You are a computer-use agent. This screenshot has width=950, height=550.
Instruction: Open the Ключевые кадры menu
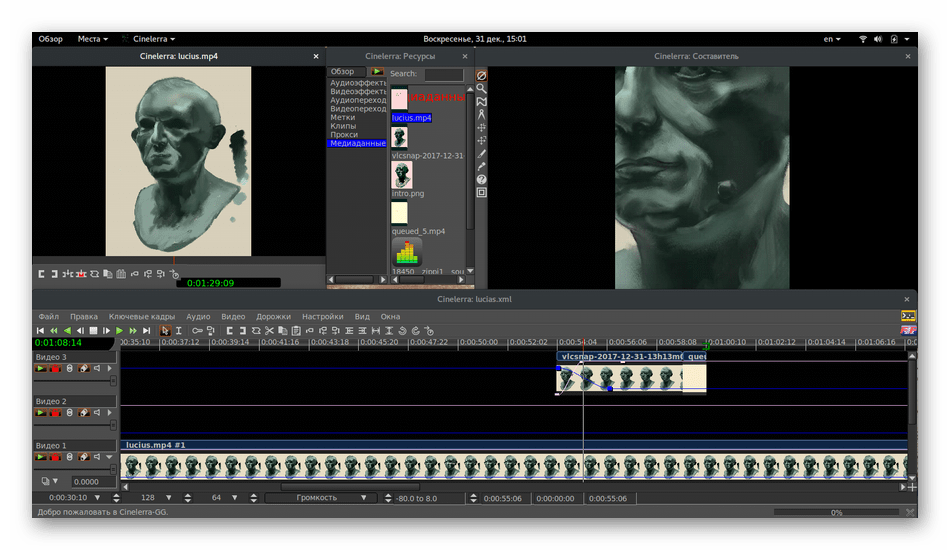(x=141, y=316)
